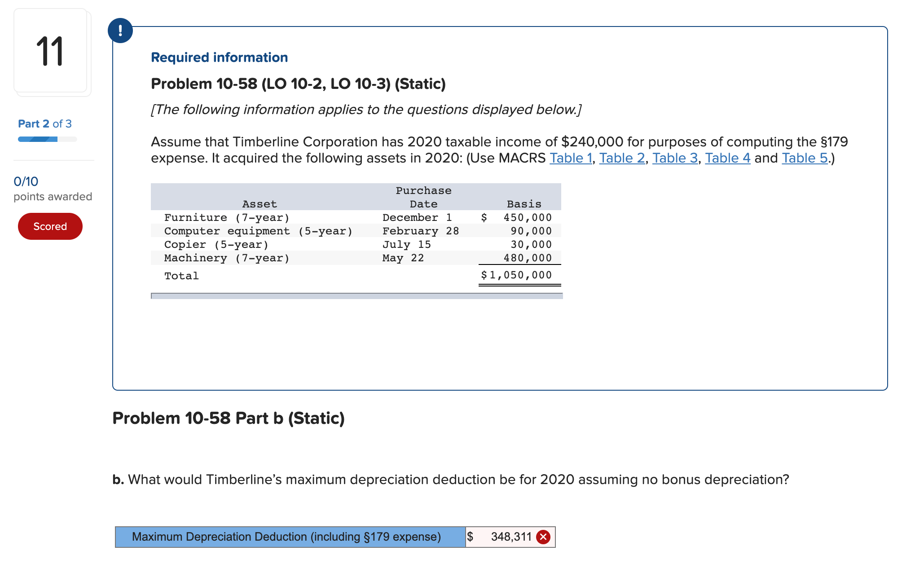Viewport: 924px width, 564px height.
Task: Click the Required information heading
Action: point(219,57)
